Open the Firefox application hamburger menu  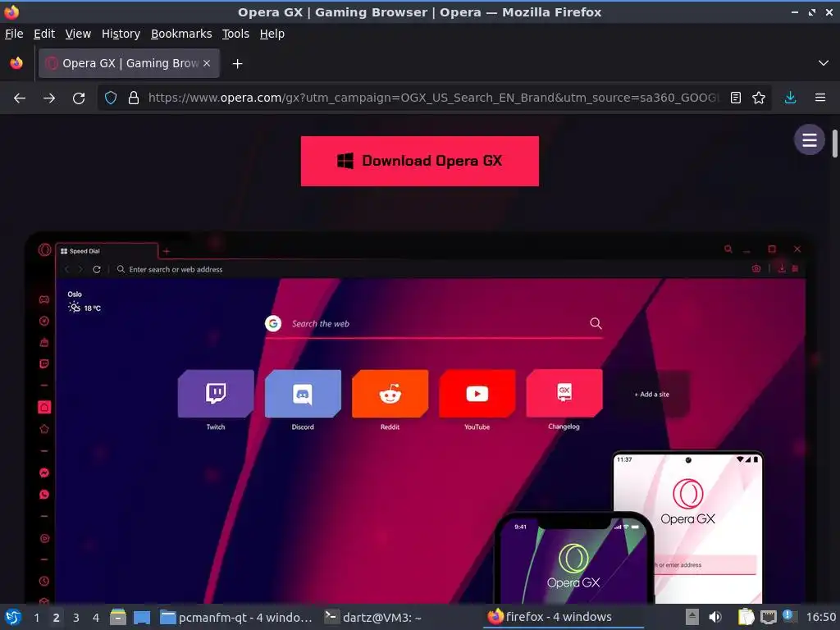tap(820, 98)
